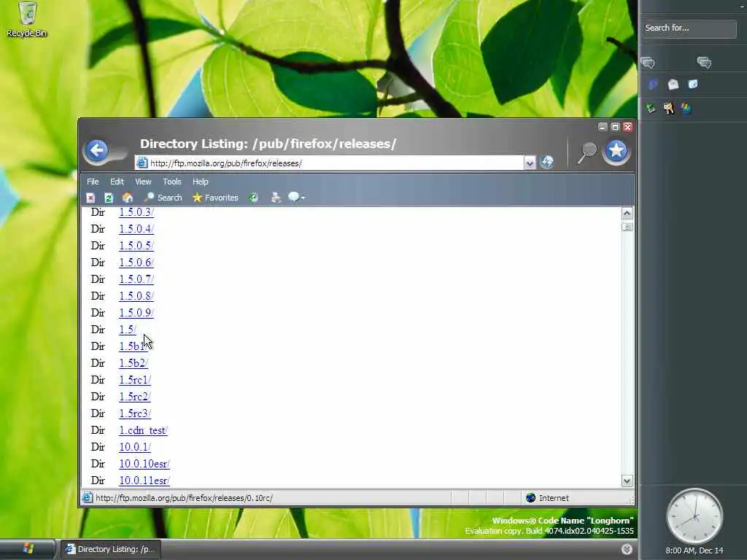Click the green globe history icon in the toolbar
The width and height of the screenshot is (747, 560).
pos(253,198)
